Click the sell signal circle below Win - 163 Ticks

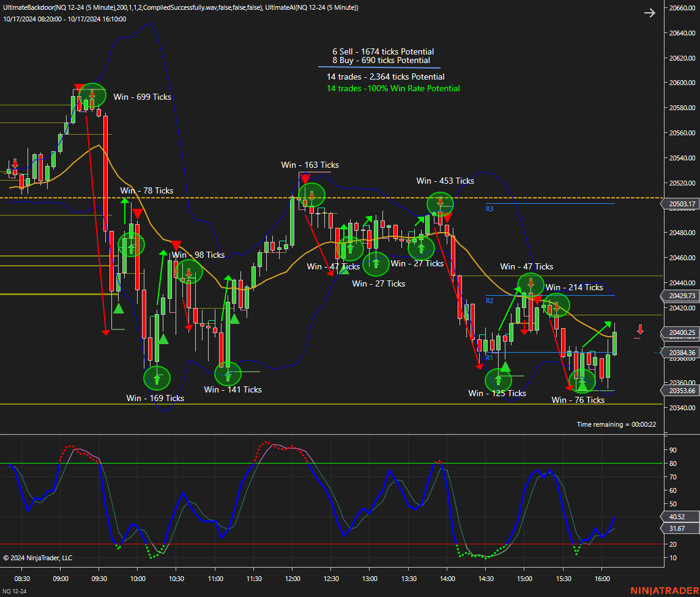[x=311, y=195]
